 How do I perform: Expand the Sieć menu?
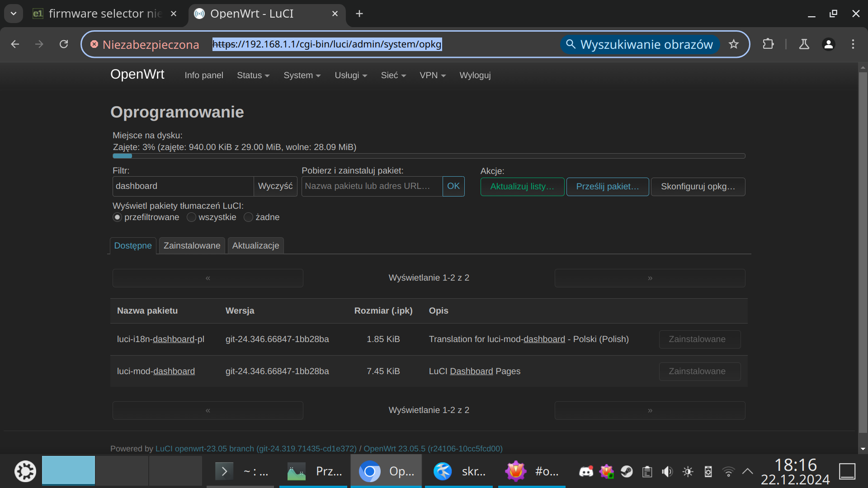[x=393, y=75]
